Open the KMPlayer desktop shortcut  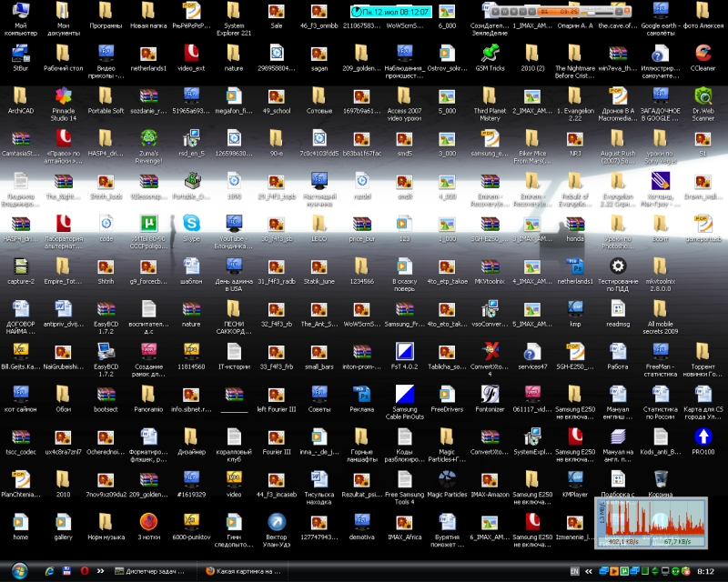574,479
